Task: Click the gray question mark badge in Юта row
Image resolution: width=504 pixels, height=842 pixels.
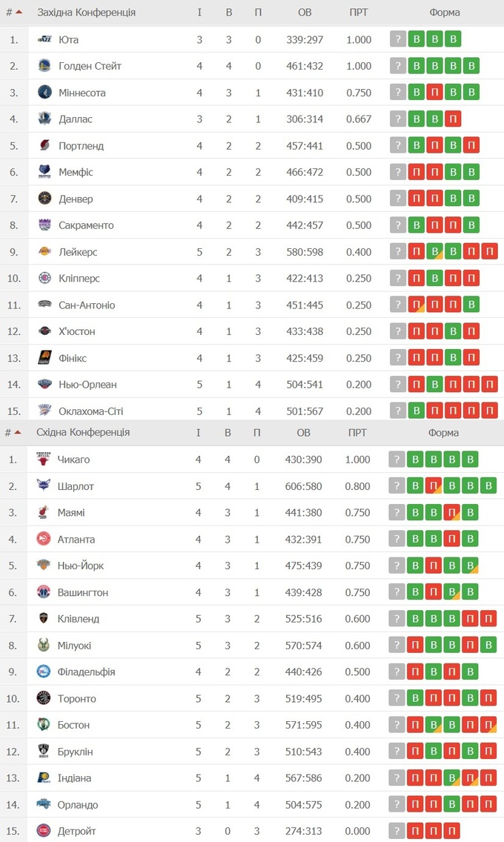Action: click(x=399, y=39)
